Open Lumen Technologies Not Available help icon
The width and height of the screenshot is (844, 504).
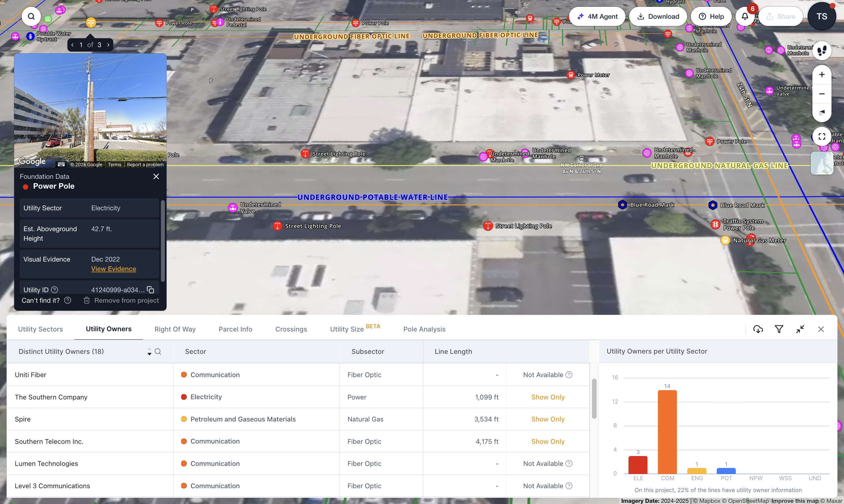tap(569, 463)
